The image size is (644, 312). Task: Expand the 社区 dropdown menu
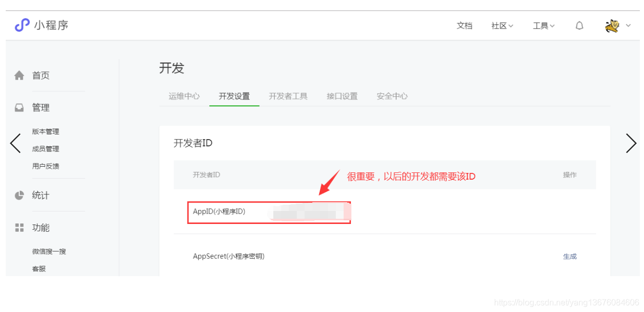coord(502,26)
